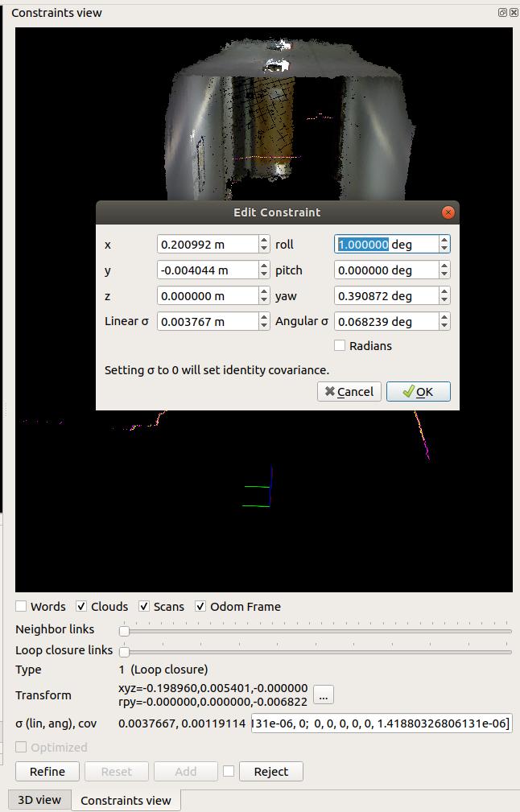
Task: Enable the Radians checkbox
Action: (x=340, y=346)
